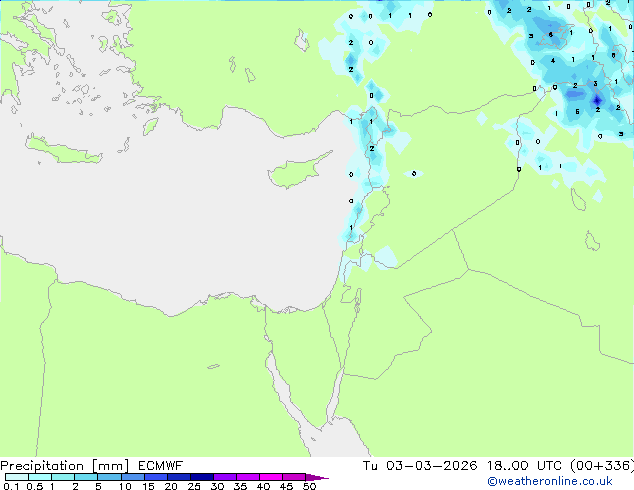This screenshot has height=490, width=634.
Task: Select the date 'Tu 03-03-2026'
Action: coord(420,466)
